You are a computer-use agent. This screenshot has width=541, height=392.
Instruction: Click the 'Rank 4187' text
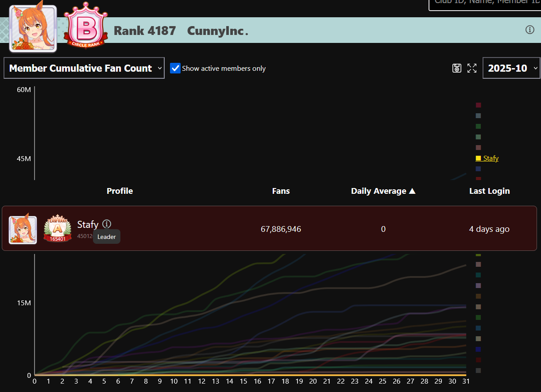[145, 31]
